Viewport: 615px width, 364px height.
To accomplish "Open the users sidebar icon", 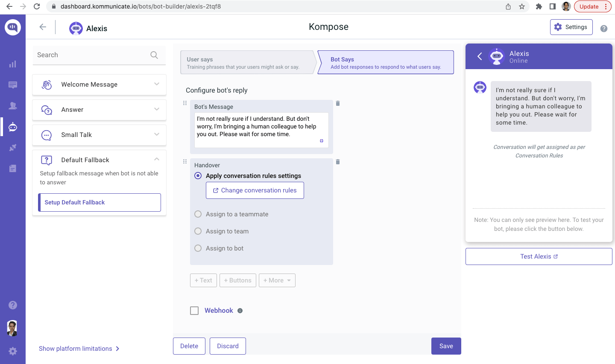I will point(13,105).
